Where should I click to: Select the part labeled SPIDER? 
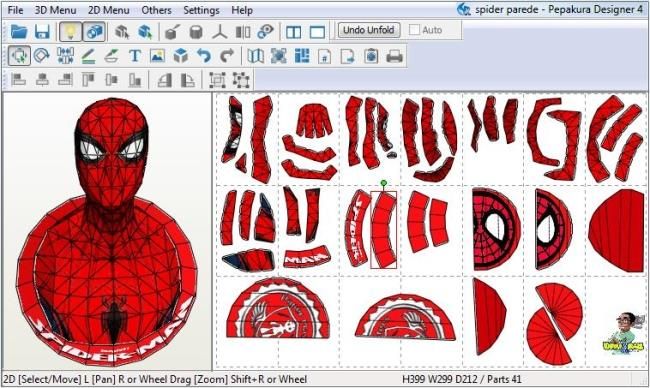pos(358,227)
